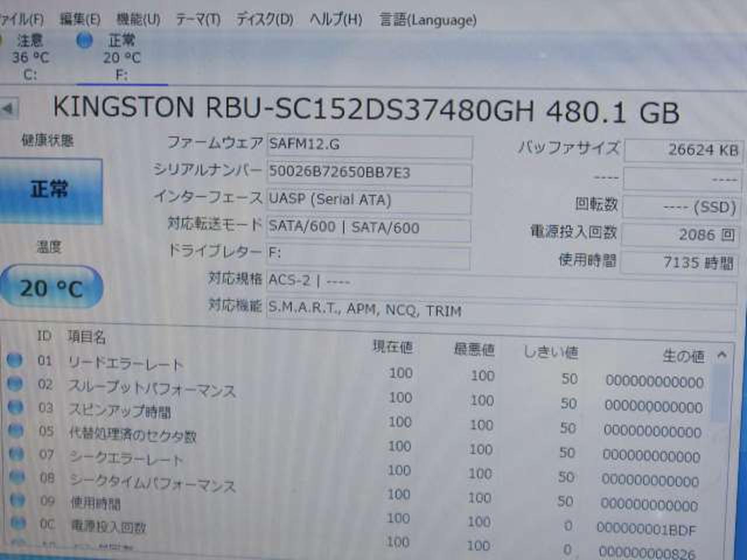Open the 機能(U) menu
This screenshot has width=747, height=560.
tap(138, 19)
